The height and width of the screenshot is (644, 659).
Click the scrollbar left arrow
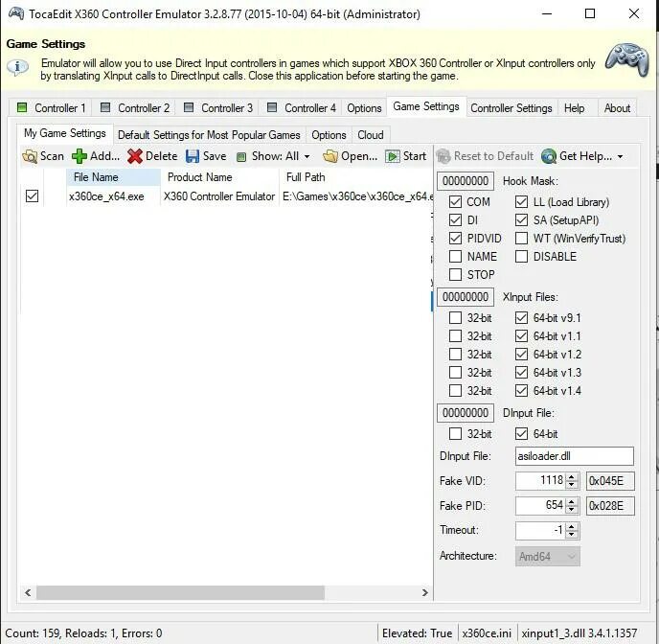(x=28, y=592)
